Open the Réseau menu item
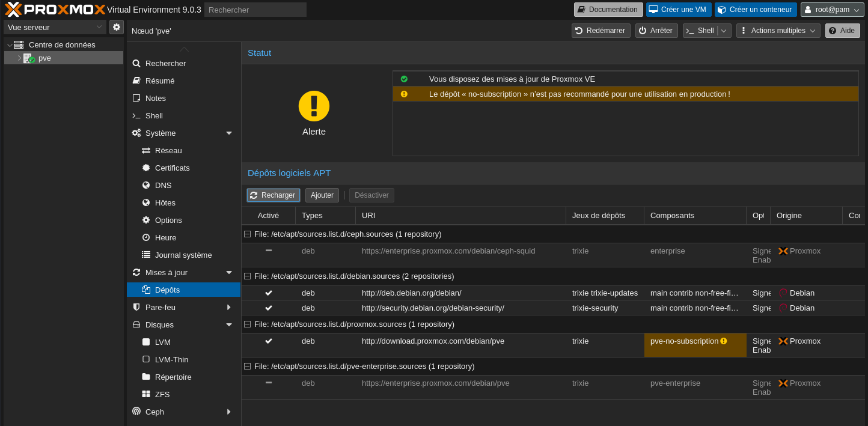868x426 pixels. [183, 150]
